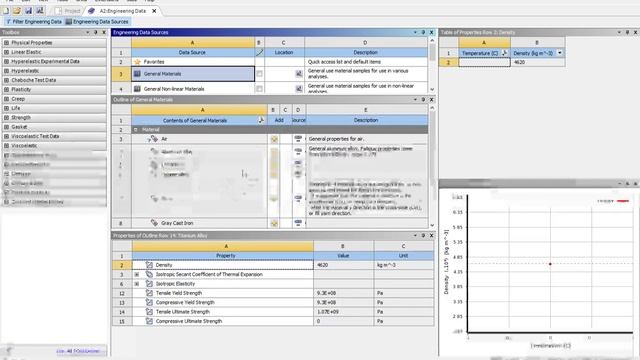This screenshot has width=640, height=360.
Task: Pin the Table of Properties panel
Action: (627, 32)
